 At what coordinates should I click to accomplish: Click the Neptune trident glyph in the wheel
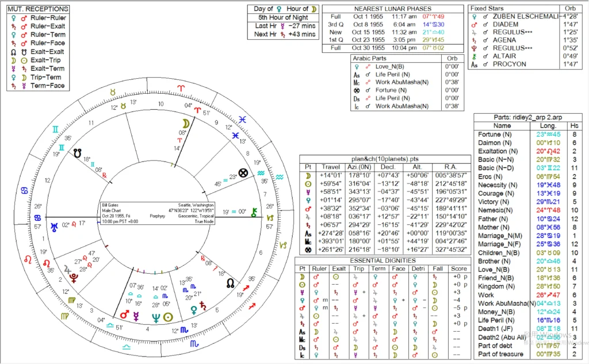tap(154, 317)
